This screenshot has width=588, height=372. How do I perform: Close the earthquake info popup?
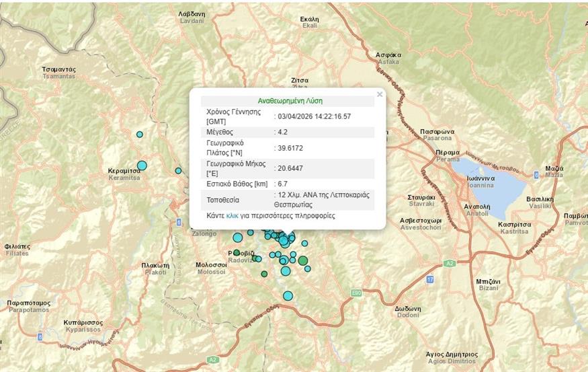380,95
